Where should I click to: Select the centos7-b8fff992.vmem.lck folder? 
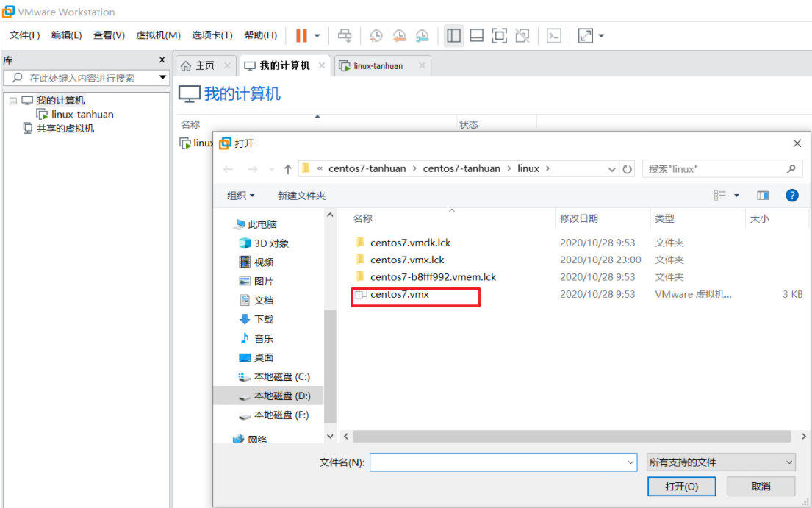click(433, 277)
